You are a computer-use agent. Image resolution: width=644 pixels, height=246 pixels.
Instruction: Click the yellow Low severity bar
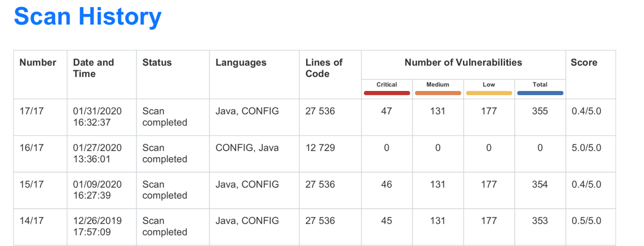point(489,93)
